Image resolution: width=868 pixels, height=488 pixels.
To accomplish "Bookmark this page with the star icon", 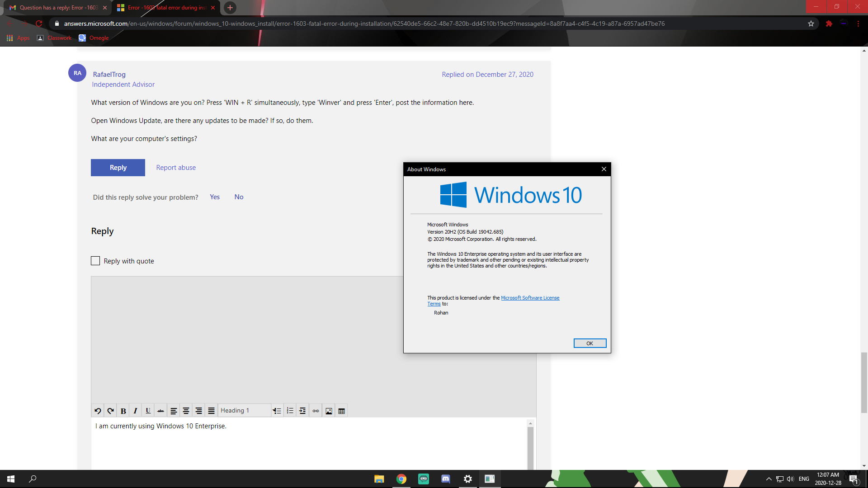I will tap(811, 23).
